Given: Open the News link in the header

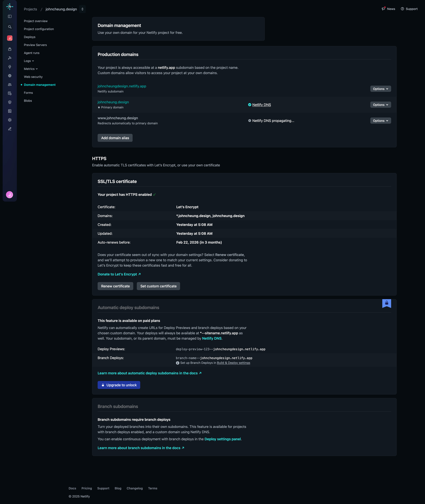Looking at the screenshot, I should coord(391,9).
